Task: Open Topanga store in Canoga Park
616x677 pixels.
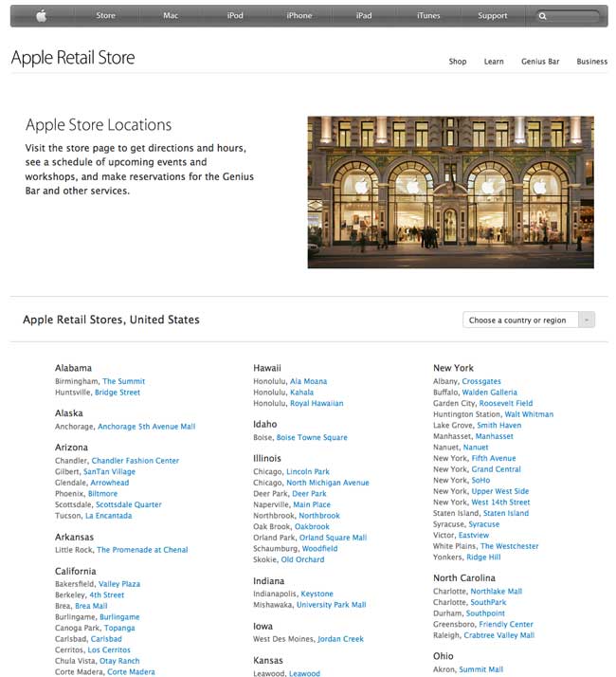Action: (x=119, y=628)
